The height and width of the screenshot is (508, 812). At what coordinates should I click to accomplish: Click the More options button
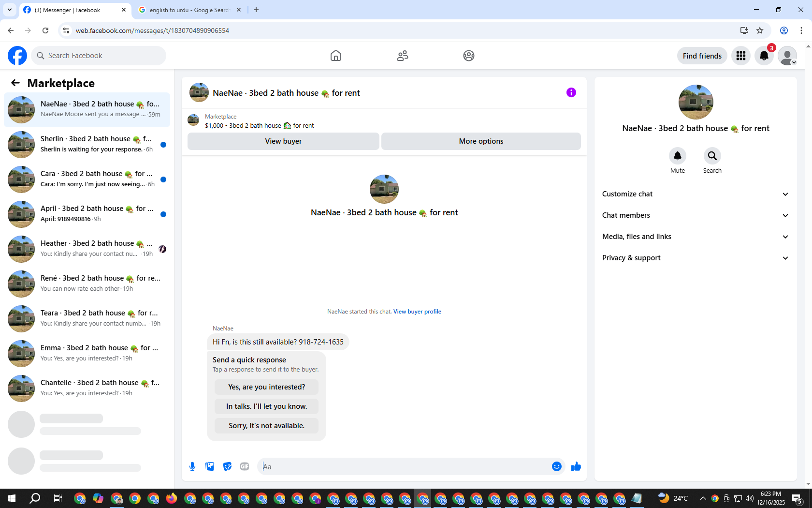(481, 141)
